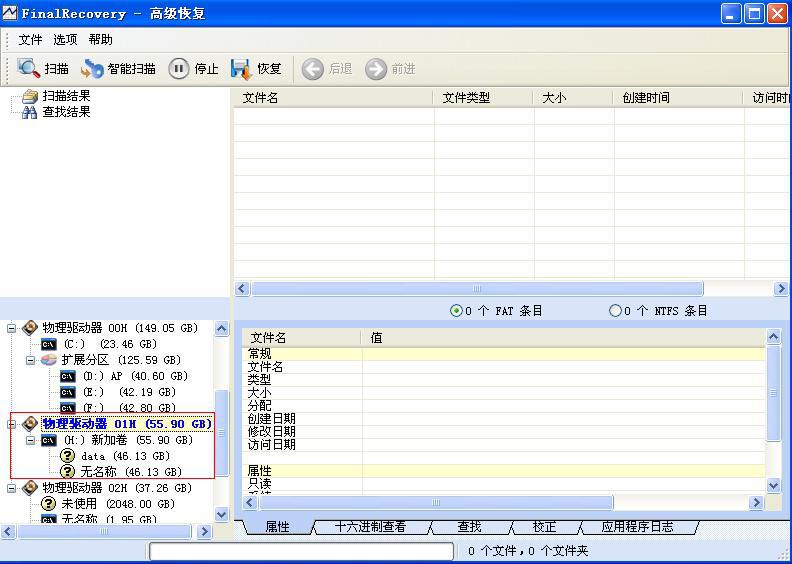Open the 文件 menu
Viewport: 792px width, 564px height.
click(x=31, y=40)
